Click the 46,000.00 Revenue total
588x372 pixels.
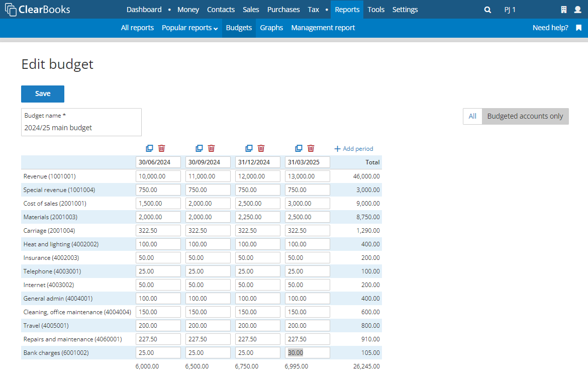tap(366, 176)
